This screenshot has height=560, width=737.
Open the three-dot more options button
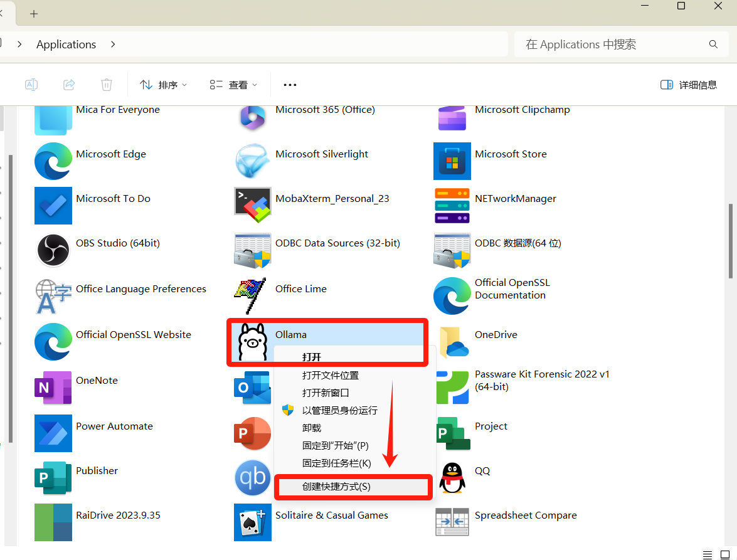coord(290,85)
